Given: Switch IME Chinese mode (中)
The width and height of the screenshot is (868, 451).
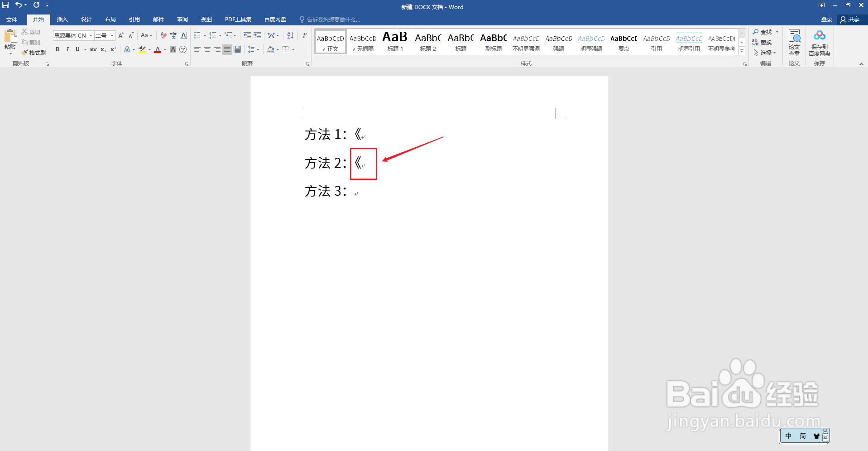Looking at the screenshot, I should coord(788,436).
